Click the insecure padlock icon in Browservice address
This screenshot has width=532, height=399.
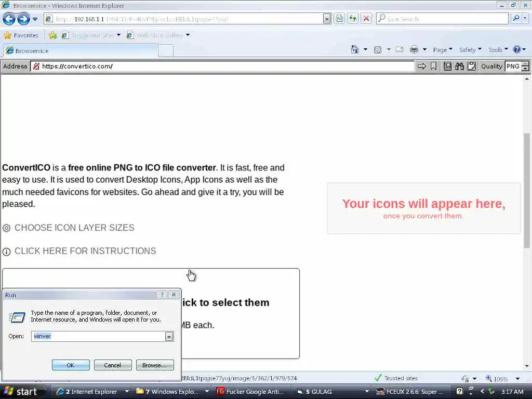coord(36,66)
